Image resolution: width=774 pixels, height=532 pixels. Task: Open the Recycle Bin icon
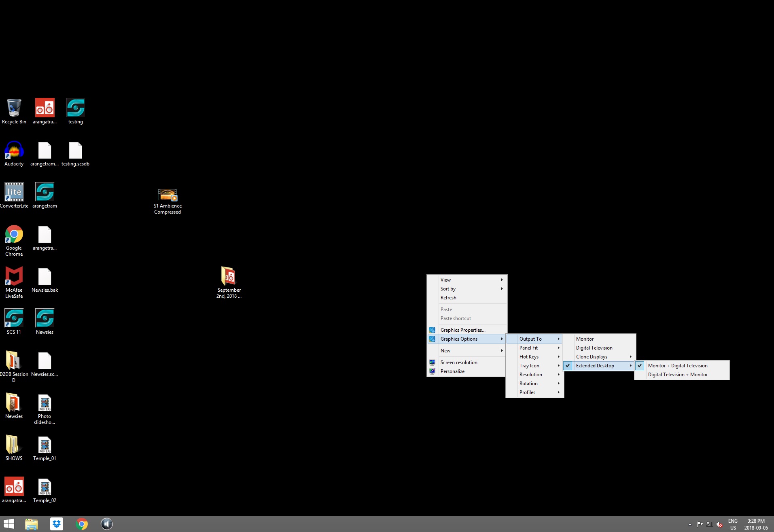14,109
